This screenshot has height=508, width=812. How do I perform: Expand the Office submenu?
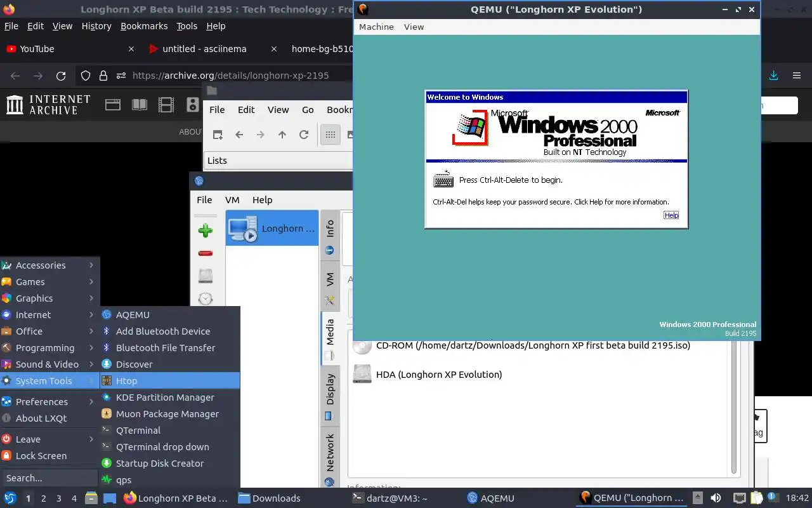(49, 331)
